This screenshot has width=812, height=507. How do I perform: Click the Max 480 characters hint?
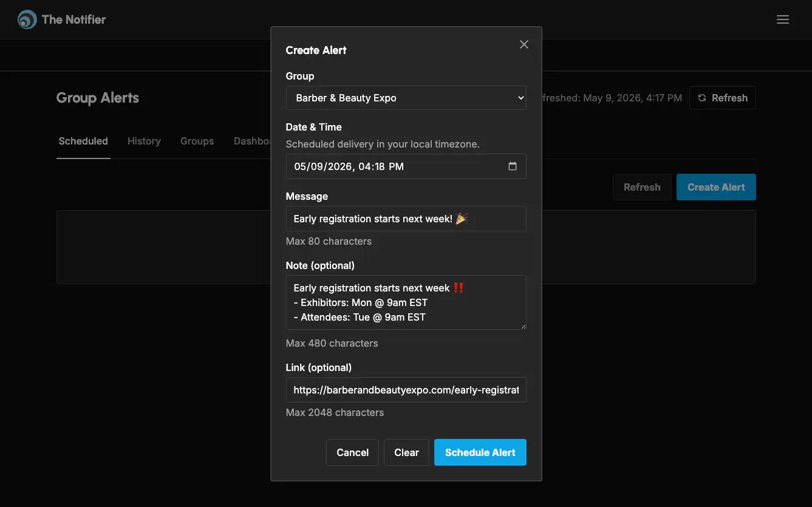[x=332, y=343]
